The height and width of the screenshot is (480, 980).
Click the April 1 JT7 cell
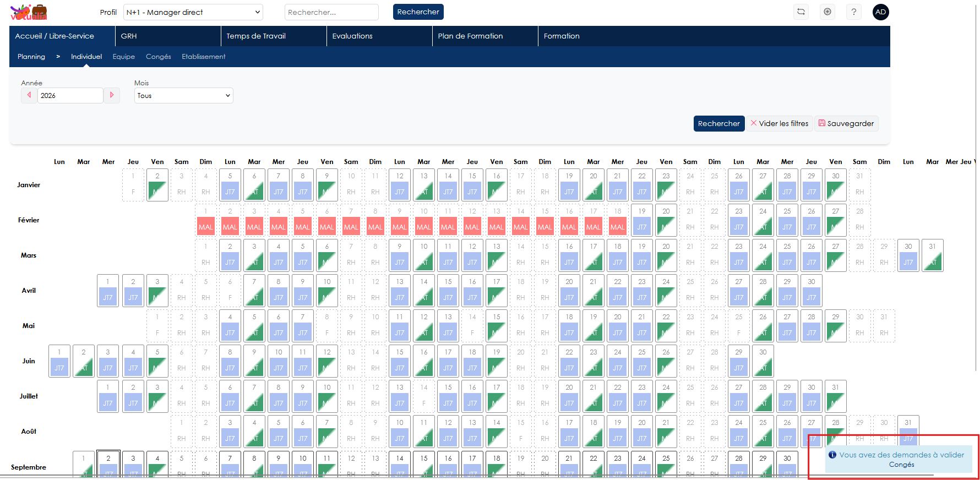pyautogui.click(x=108, y=291)
